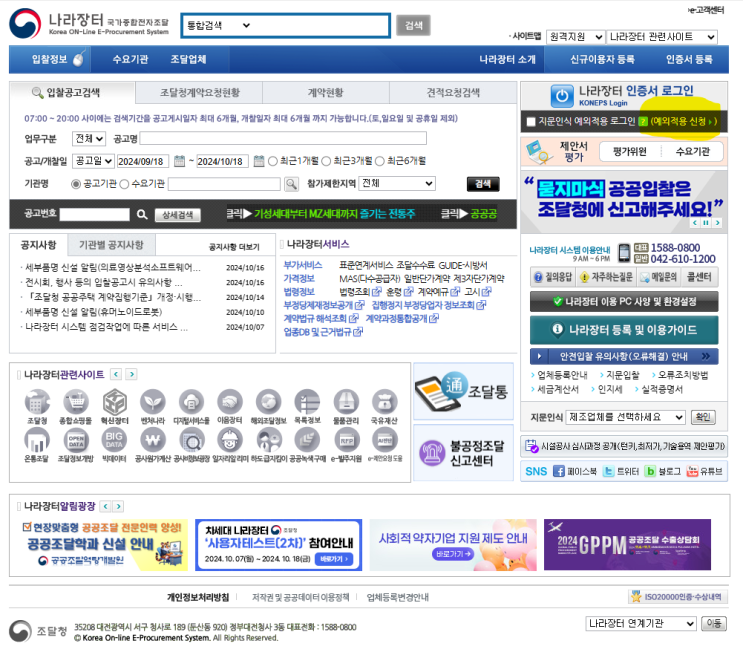Screen dimensions: 743x652
Task: Open the 입찰정보 main menu
Action: [x=50, y=59]
